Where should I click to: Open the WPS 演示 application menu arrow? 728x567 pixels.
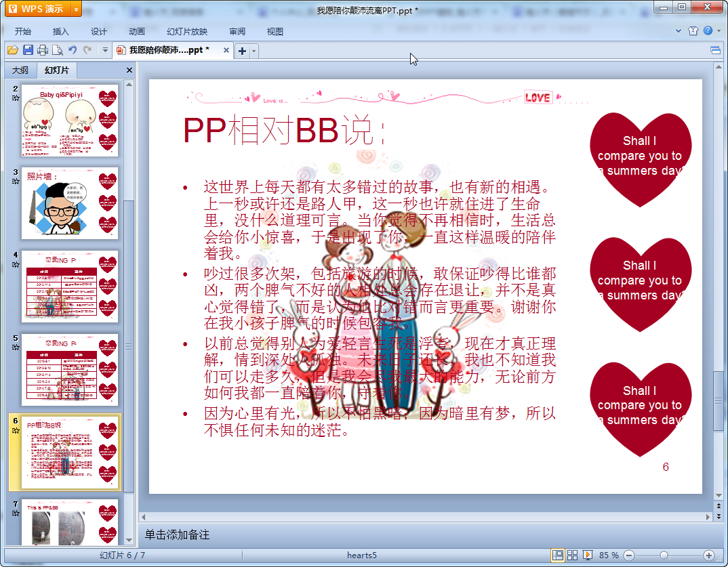point(76,9)
